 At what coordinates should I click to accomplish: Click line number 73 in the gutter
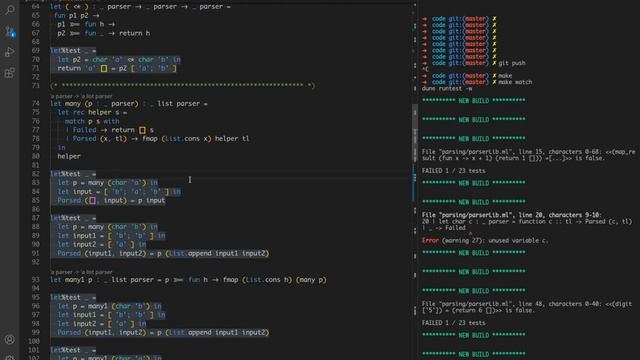36,86
